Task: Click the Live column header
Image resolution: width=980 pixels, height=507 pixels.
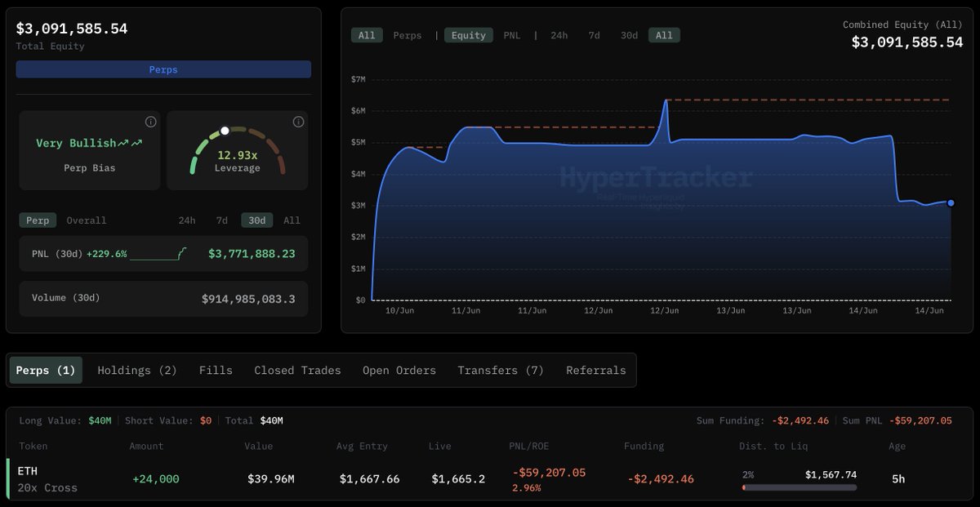Action: (439, 446)
